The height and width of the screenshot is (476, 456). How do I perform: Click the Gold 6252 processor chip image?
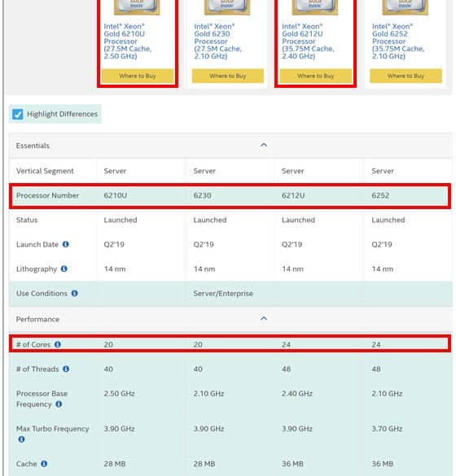point(405,7)
